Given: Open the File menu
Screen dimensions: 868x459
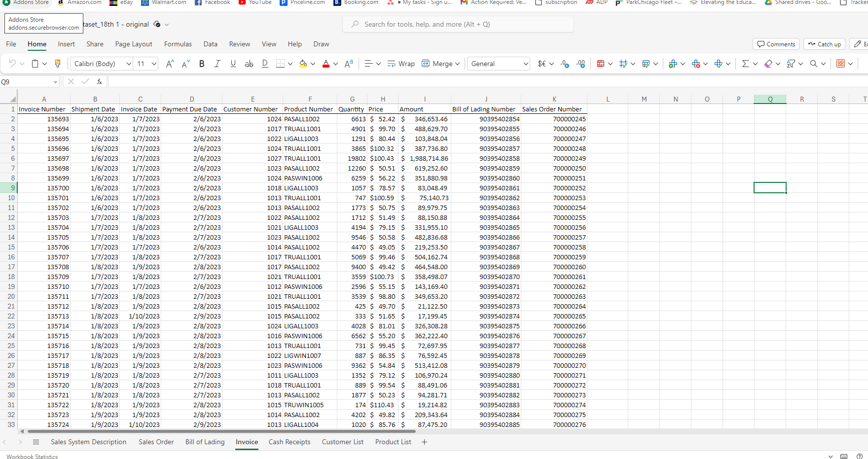Looking at the screenshot, I should pos(11,44).
